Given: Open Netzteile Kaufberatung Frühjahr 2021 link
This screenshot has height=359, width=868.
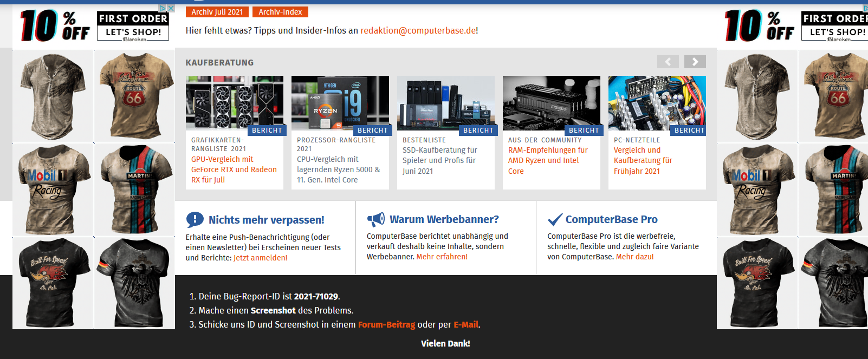Looking at the screenshot, I should (x=643, y=160).
